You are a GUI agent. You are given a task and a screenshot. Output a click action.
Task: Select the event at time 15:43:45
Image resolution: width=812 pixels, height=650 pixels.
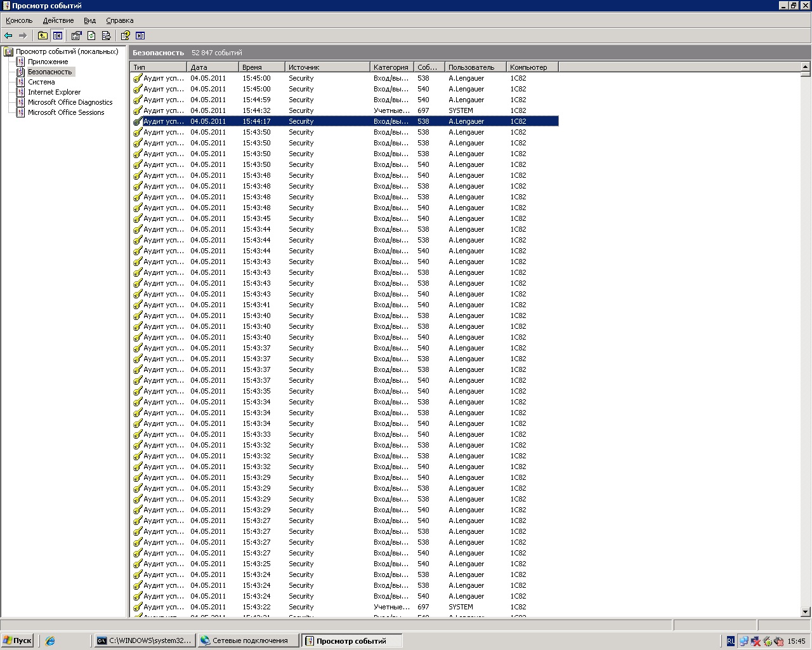pos(344,218)
